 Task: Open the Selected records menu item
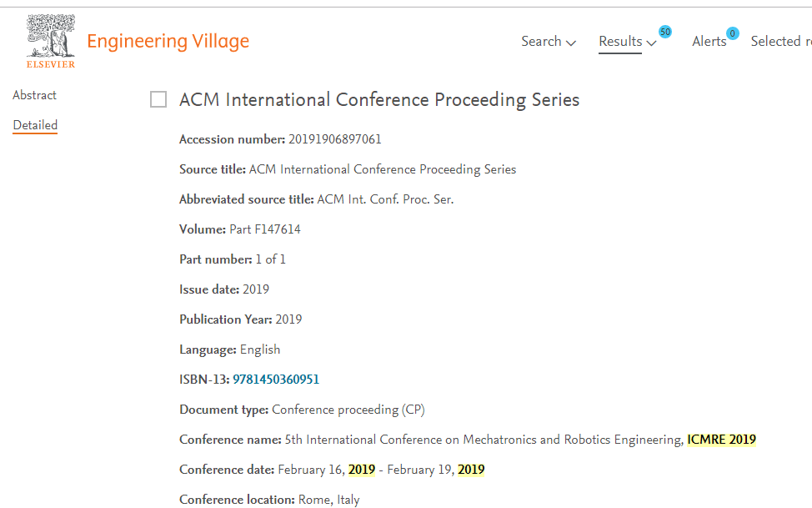[781, 42]
